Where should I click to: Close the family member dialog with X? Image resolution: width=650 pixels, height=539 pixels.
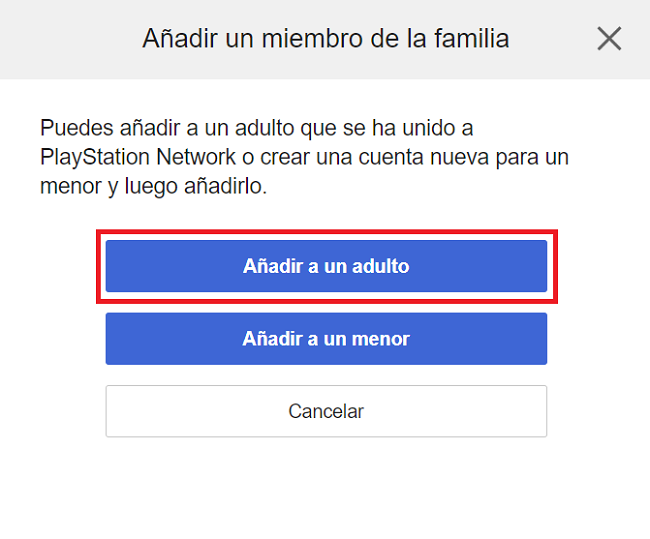[609, 39]
